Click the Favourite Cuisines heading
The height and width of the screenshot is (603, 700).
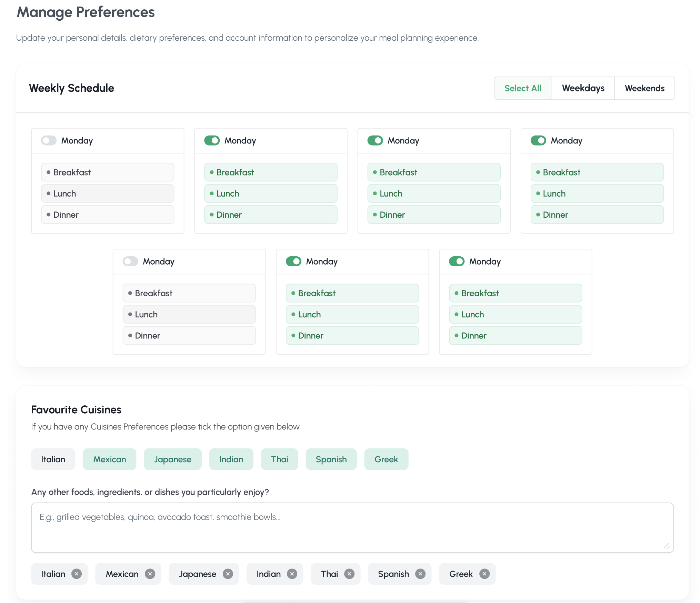76,409
